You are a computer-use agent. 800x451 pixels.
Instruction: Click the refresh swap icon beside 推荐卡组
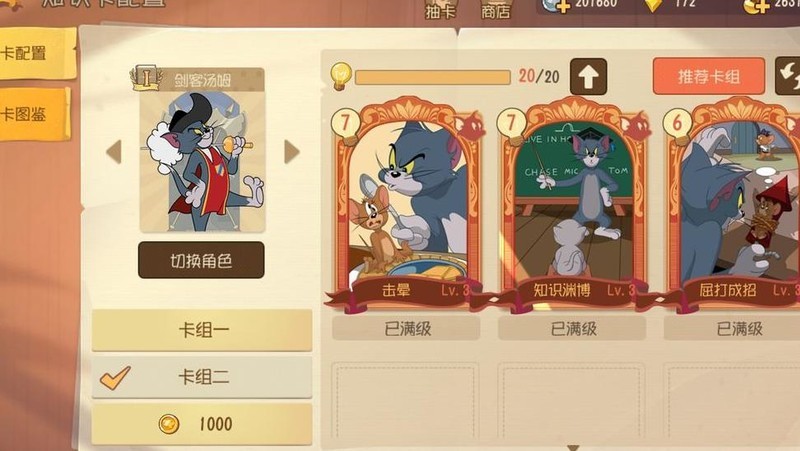tap(787, 76)
